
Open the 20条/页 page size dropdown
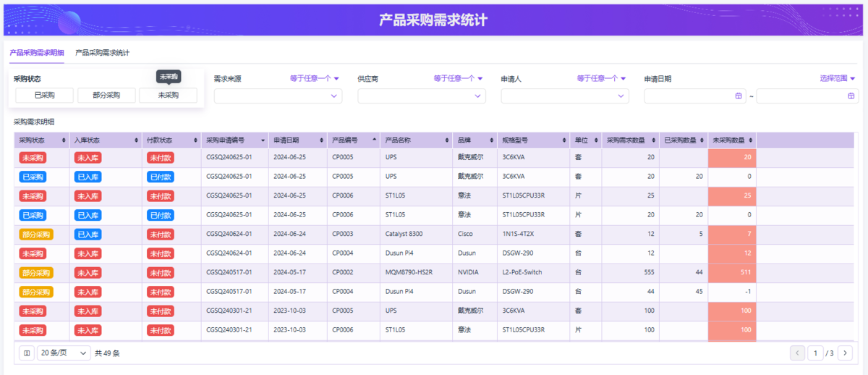(x=64, y=353)
